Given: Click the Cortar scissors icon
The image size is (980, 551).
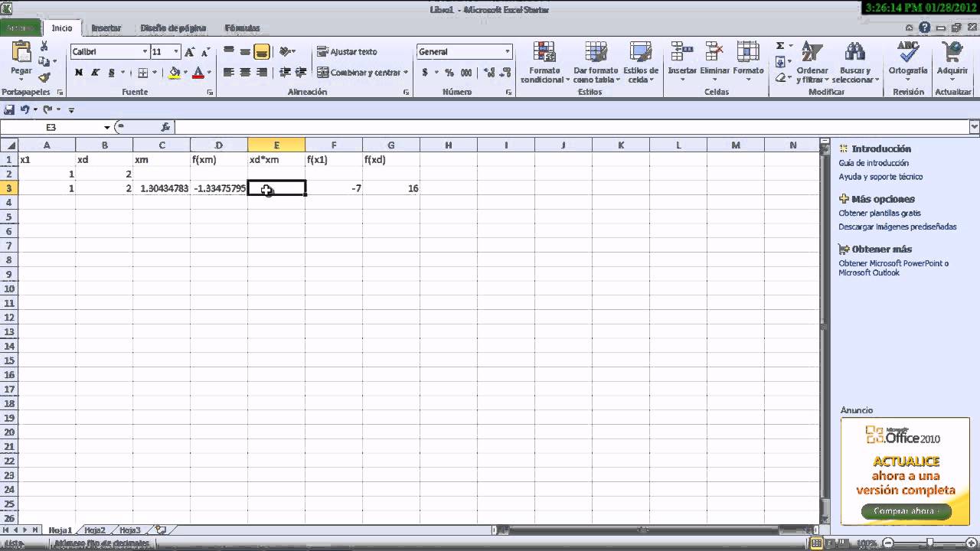Looking at the screenshot, I should point(44,47).
